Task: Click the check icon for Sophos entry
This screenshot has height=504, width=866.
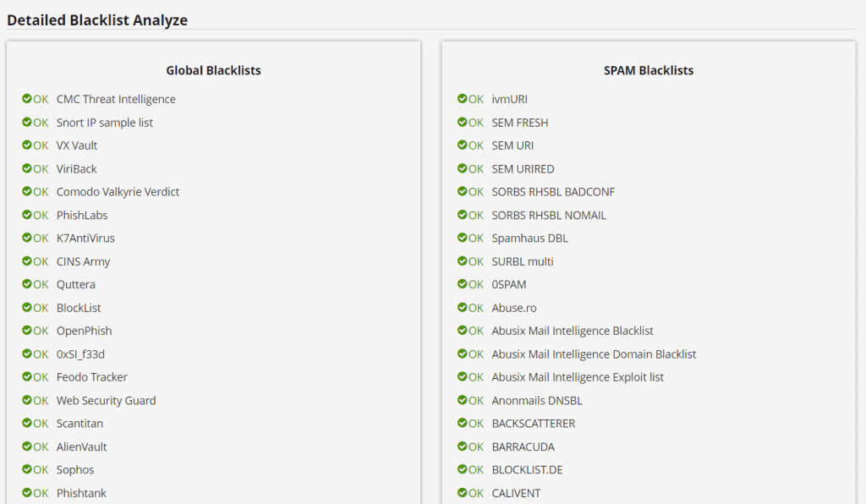Action: 27,469
